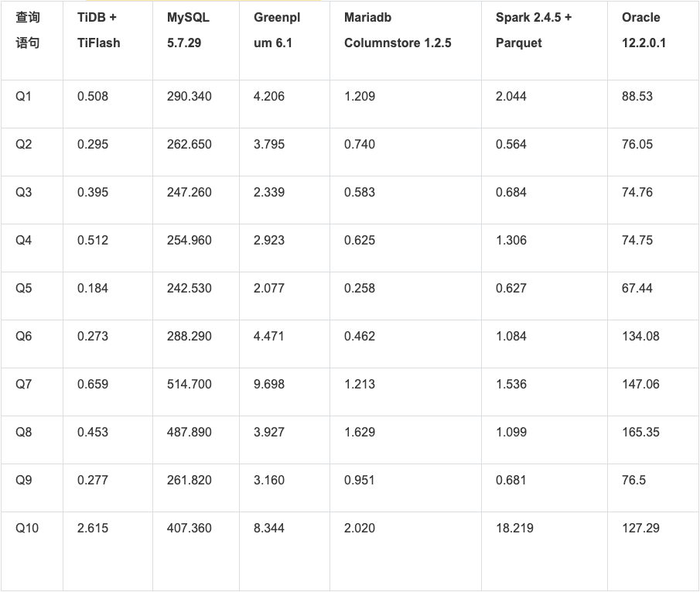700x592 pixels.
Task: Click the TiDB value 0.508
Action: pos(93,97)
